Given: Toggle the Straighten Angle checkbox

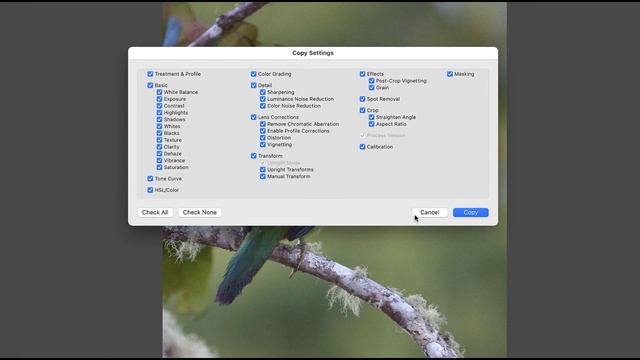Looking at the screenshot, I should [371, 117].
